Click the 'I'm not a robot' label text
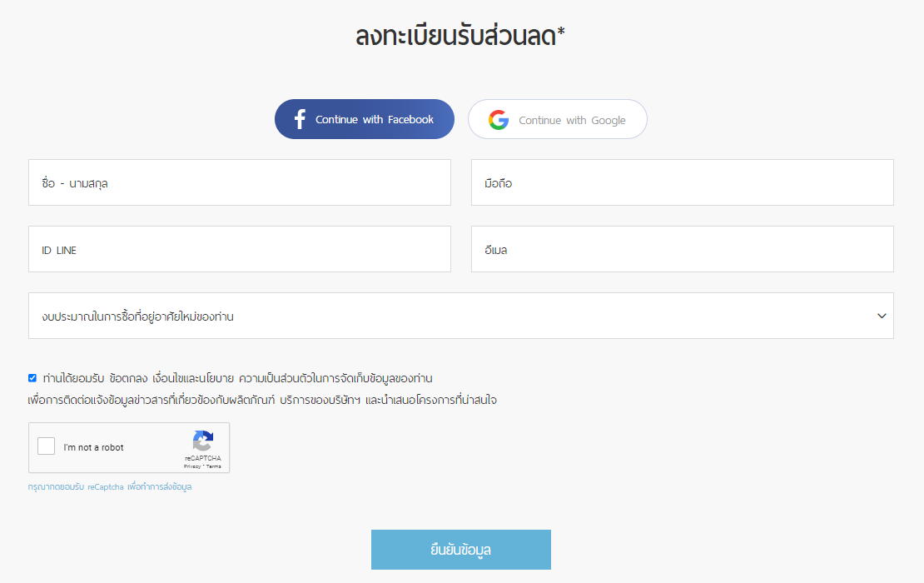This screenshot has height=583, width=924. pos(94,447)
